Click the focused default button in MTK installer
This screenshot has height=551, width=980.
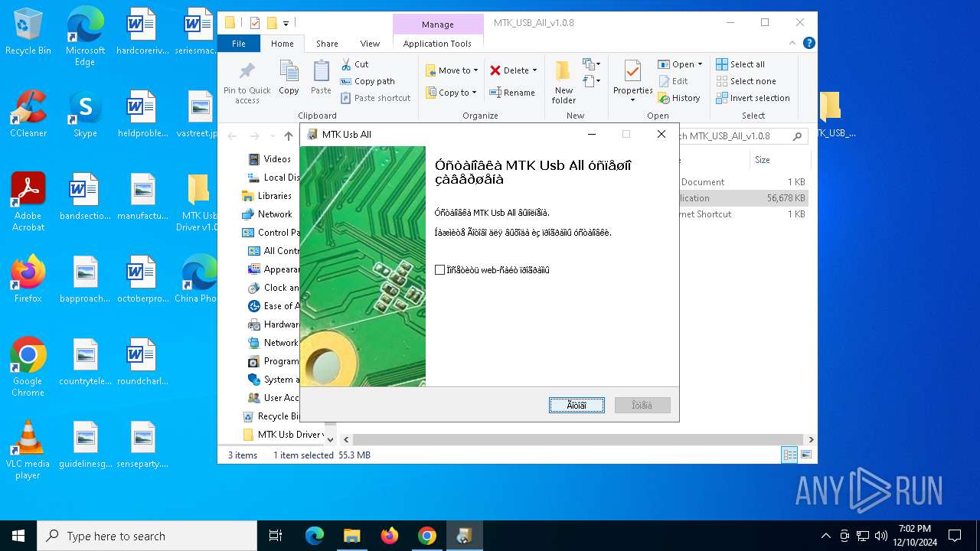(x=577, y=405)
